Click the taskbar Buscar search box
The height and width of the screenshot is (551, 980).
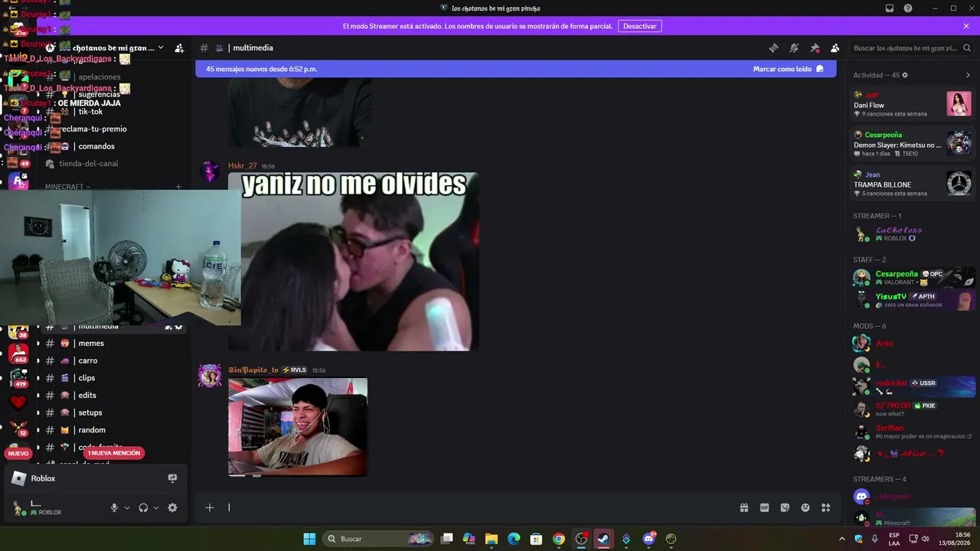pos(379,539)
